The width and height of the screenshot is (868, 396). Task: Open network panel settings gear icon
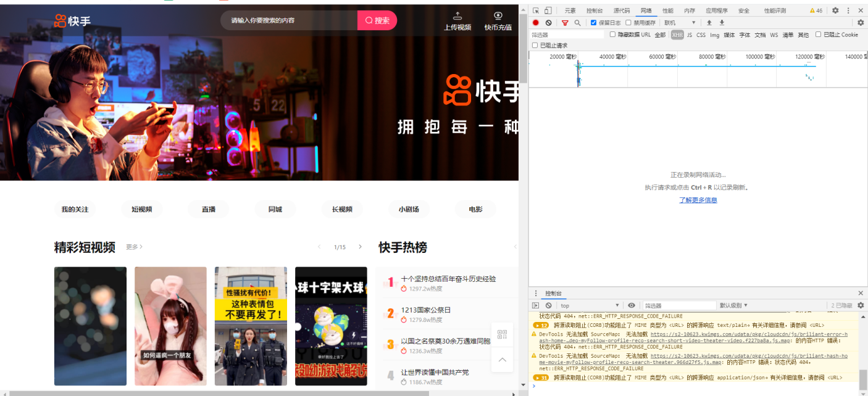[x=861, y=23]
